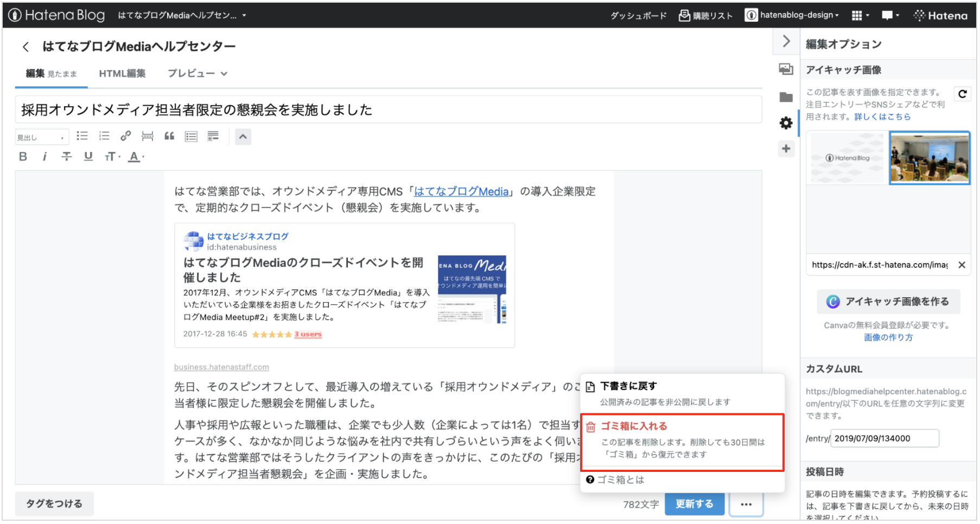
Task: Insert a numbered list
Action: (104, 136)
